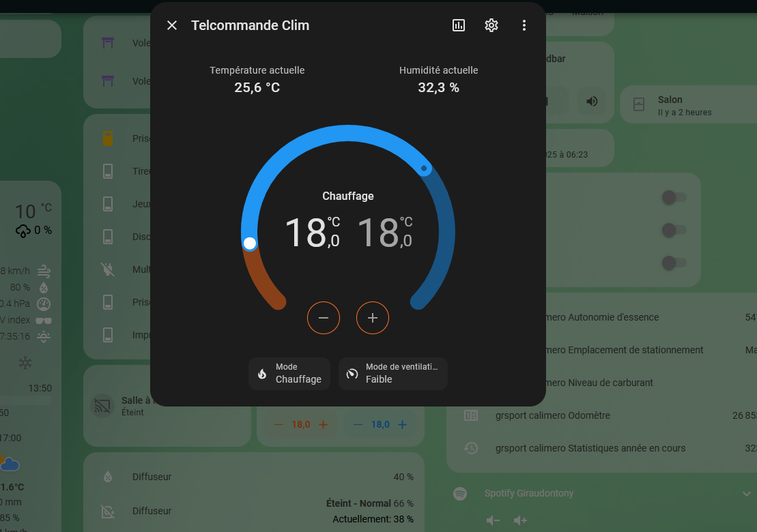Open the three-dot overflow menu

(524, 25)
